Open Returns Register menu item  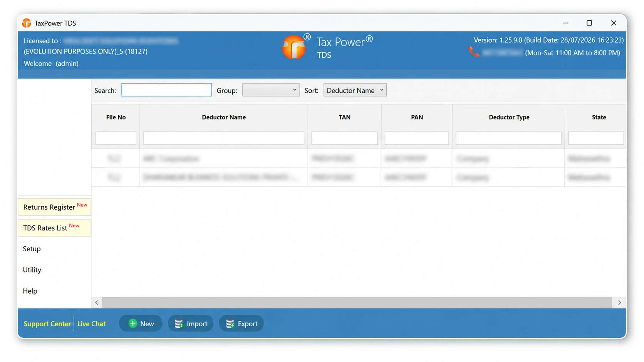click(x=54, y=207)
